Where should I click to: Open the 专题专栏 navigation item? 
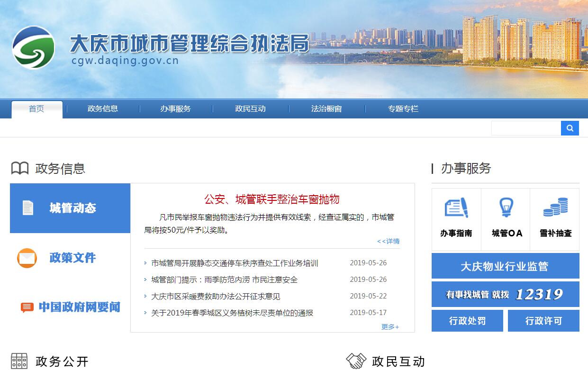(403, 109)
